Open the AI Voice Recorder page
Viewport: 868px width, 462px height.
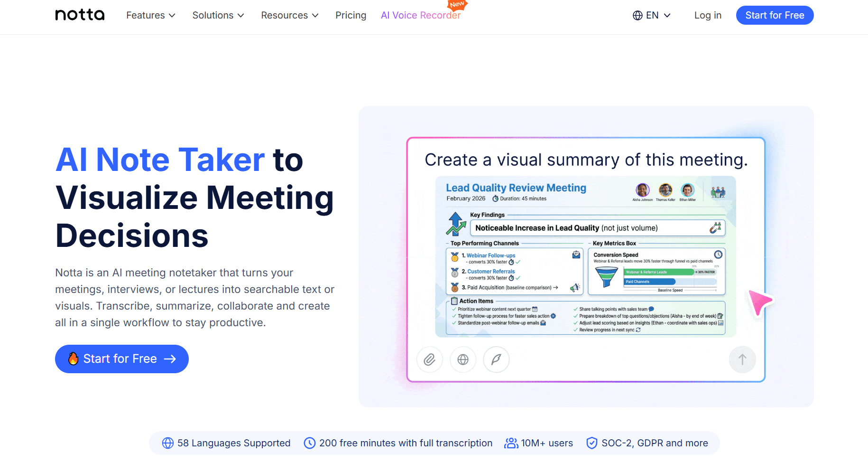(421, 15)
